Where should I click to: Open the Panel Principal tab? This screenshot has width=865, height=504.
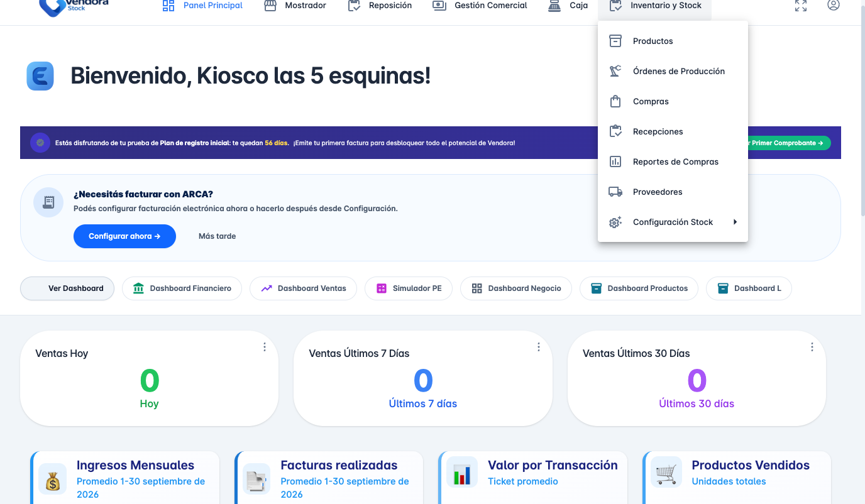pyautogui.click(x=202, y=6)
